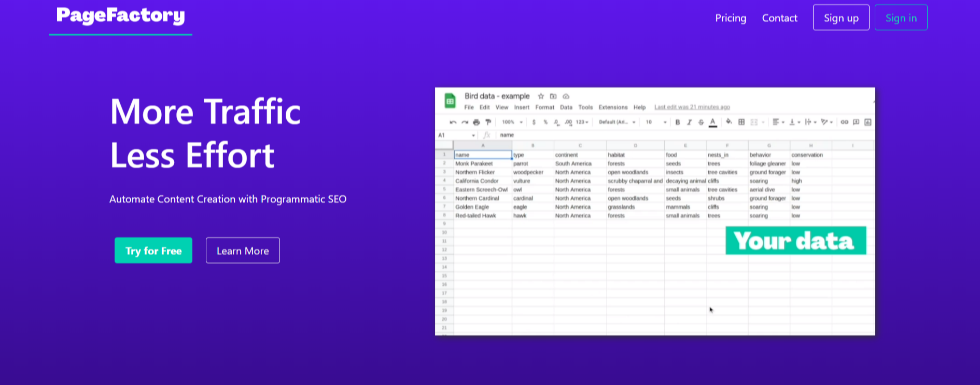Open the text wrapping dropdown
The image size is (980, 385).
(x=811, y=122)
